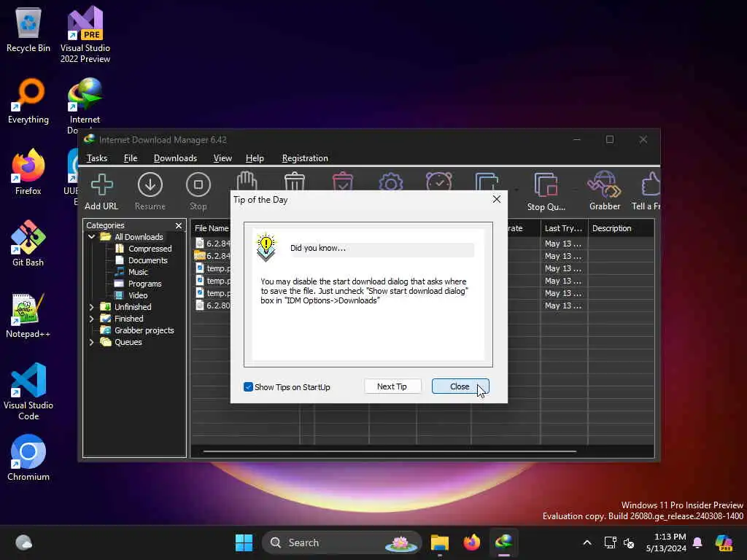Open the Registration menu
The height and width of the screenshot is (560, 747).
click(x=305, y=158)
